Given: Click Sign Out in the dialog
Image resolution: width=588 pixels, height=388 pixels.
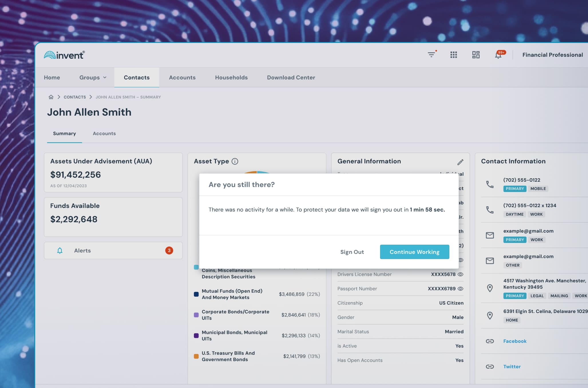Looking at the screenshot, I should [x=352, y=252].
